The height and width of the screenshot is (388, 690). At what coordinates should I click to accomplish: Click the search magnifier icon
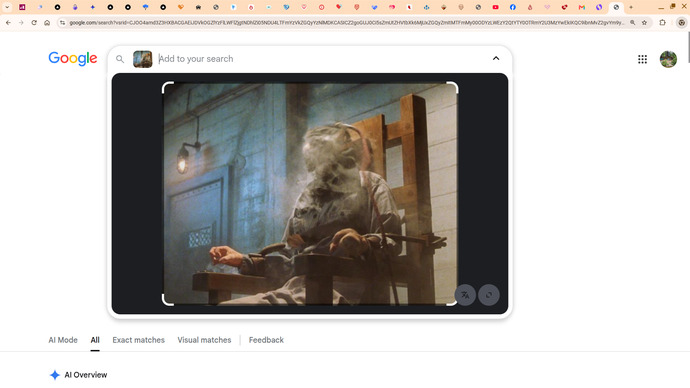pyautogui.click(x=120, y=59)
